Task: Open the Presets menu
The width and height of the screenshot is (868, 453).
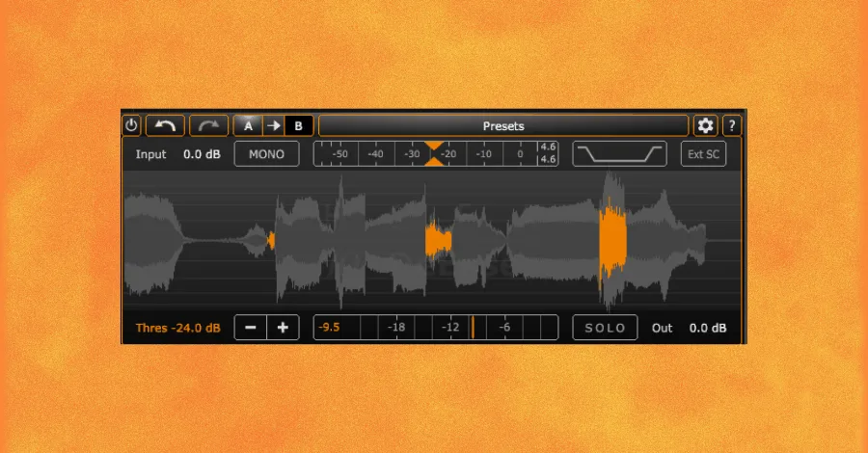Action: tap(503, 126)
